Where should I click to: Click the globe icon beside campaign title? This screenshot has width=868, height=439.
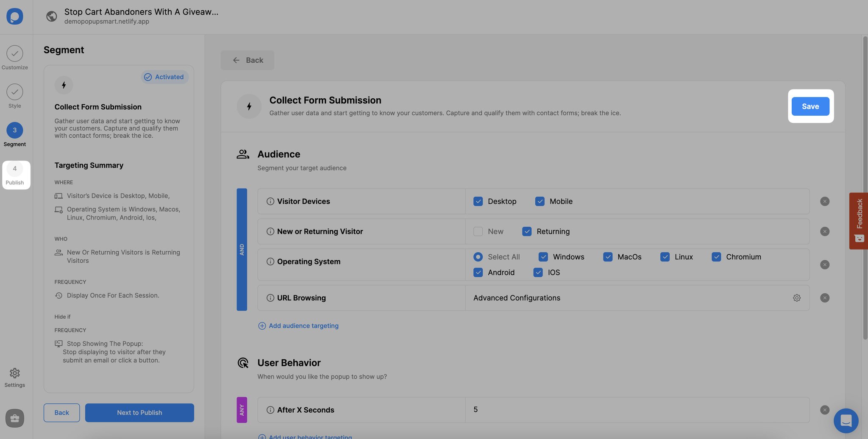coord(52,16)
